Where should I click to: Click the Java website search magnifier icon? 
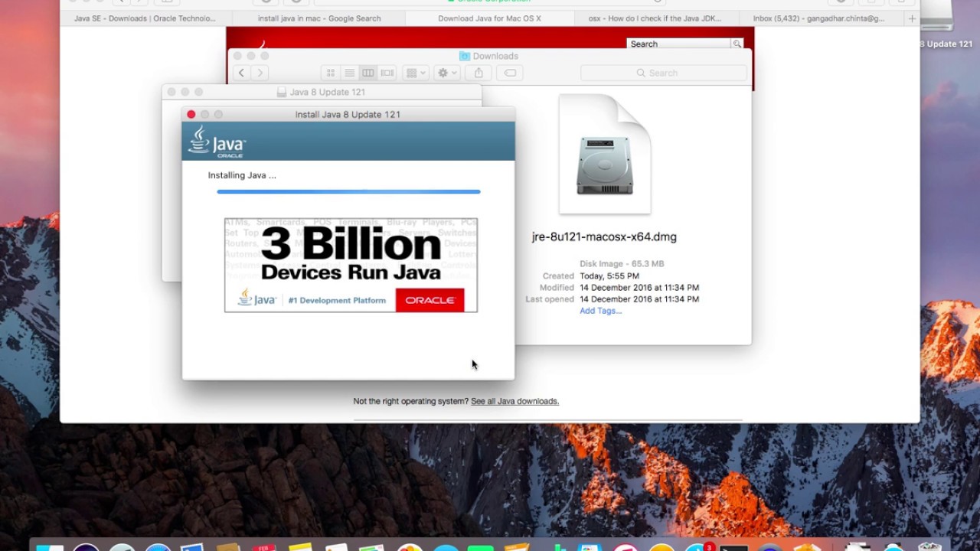[737, 44]
